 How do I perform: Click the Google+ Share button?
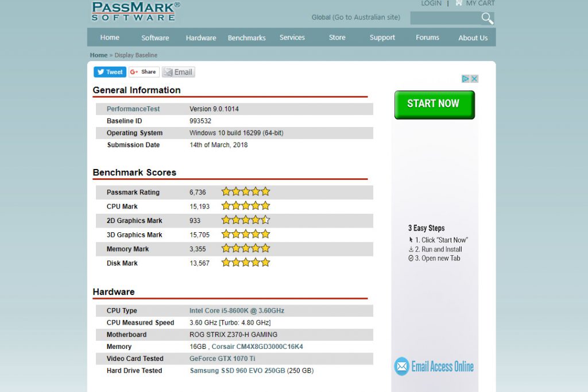pos(144,72)
